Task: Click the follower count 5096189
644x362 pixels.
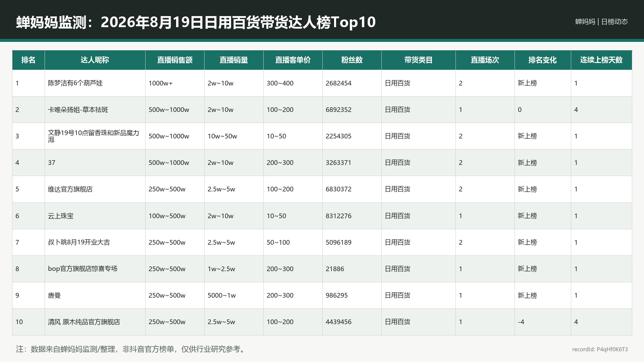Action: pyautogui.click(x=339, y=242)
